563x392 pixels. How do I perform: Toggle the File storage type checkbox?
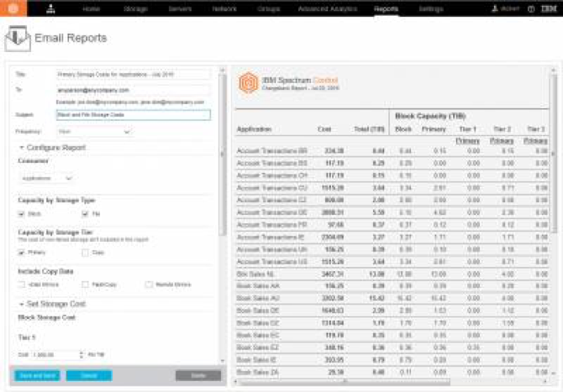tap(85, 214)
